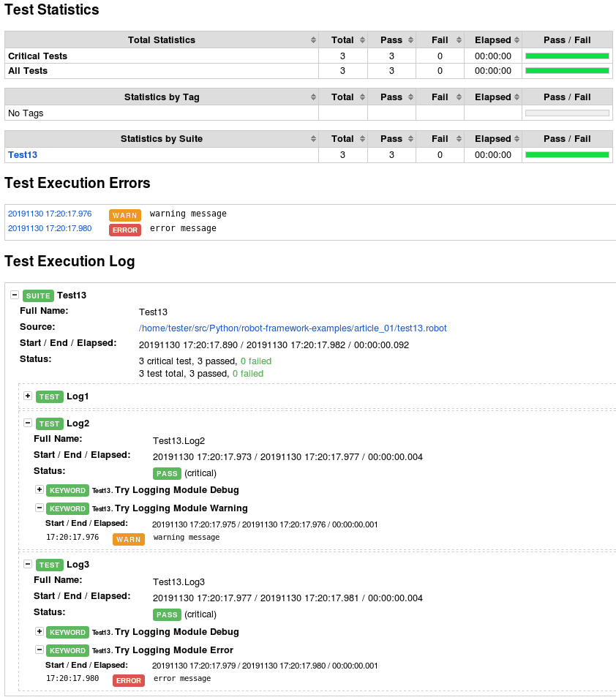Image resolution: width=616 pixels, height=700 pixels.
Task: Click the All Tests green pass bar
Action: tap(567, 70)
